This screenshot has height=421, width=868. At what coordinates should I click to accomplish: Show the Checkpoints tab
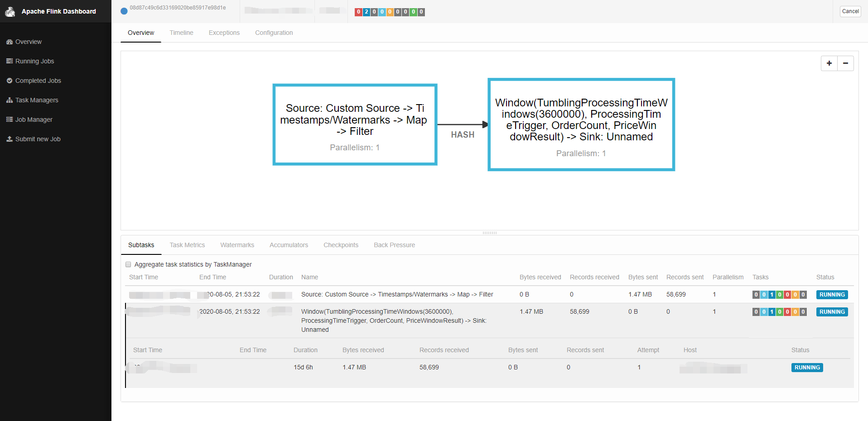pyautogui.click(x=341, y=245)
